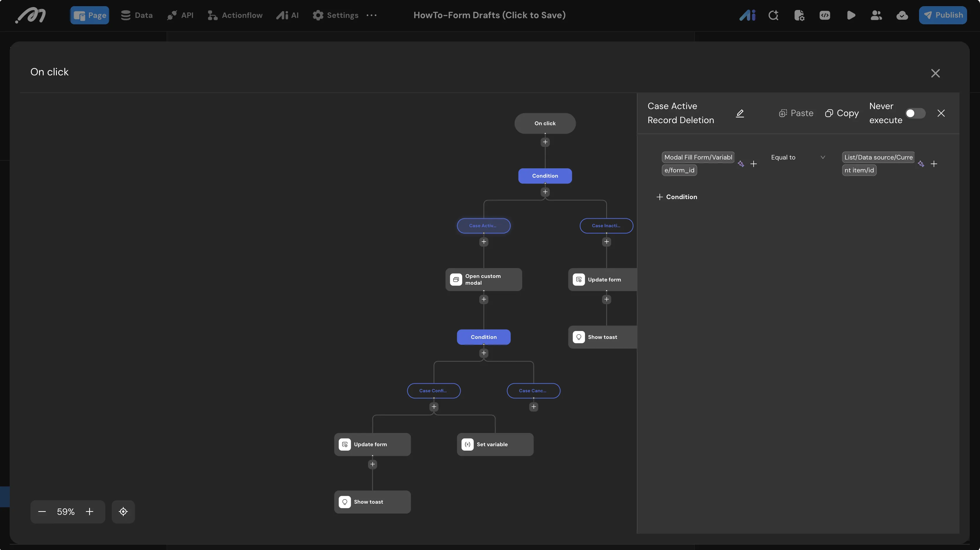Click the Momen logo icon
The image size is (980, 550).
[x=30, y=15]
